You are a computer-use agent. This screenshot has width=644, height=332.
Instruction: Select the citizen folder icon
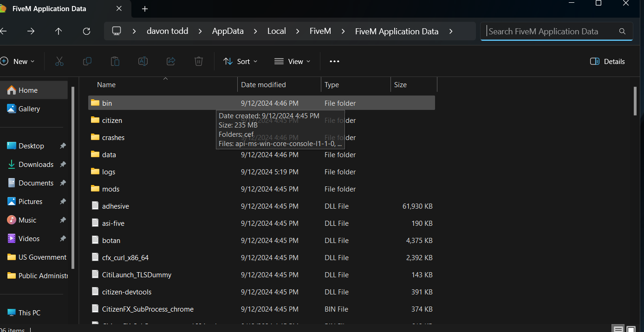(95, 120)
